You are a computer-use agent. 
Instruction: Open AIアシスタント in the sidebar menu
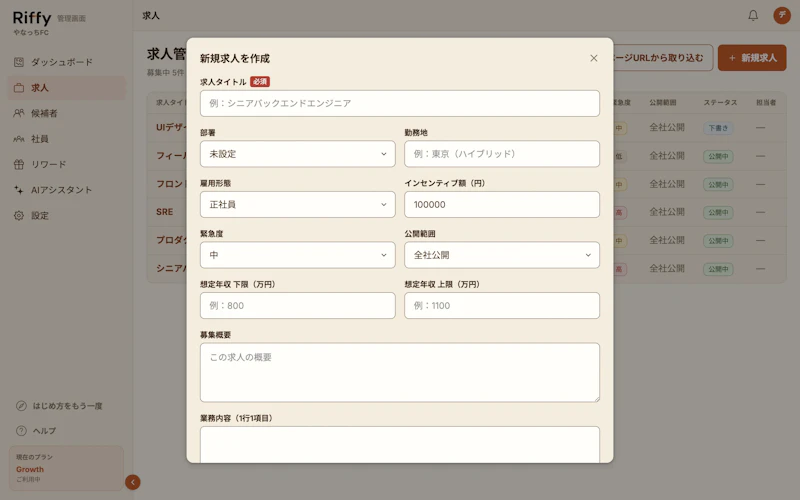[66, 190]
